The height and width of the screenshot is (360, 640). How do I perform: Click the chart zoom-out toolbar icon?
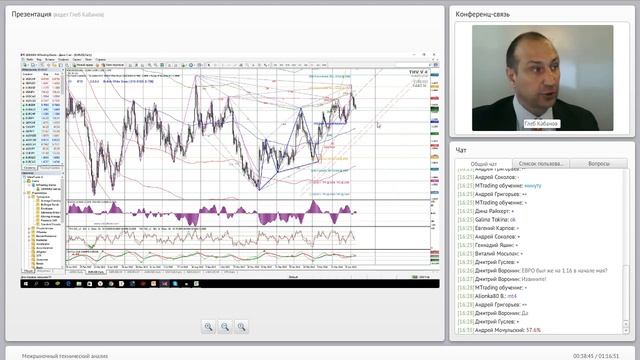(156, 65)
